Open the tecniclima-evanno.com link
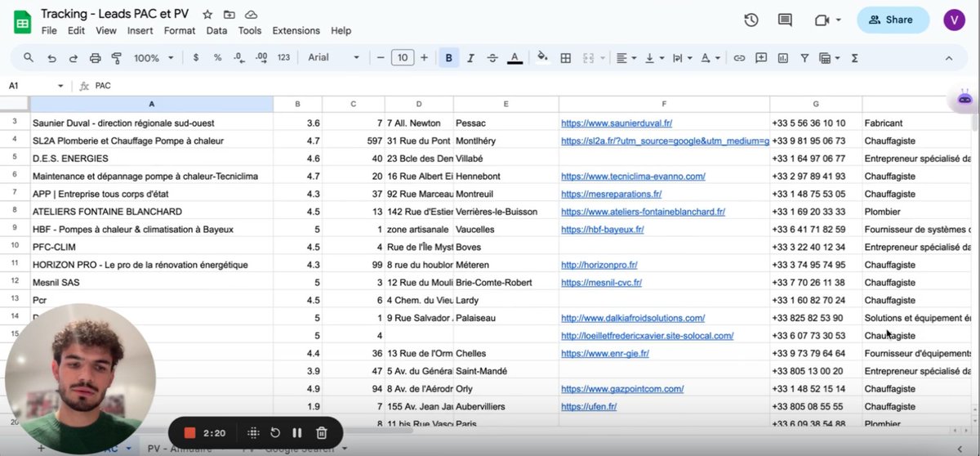The height and width of the screenshot is (456, 980). click(633, 176)
